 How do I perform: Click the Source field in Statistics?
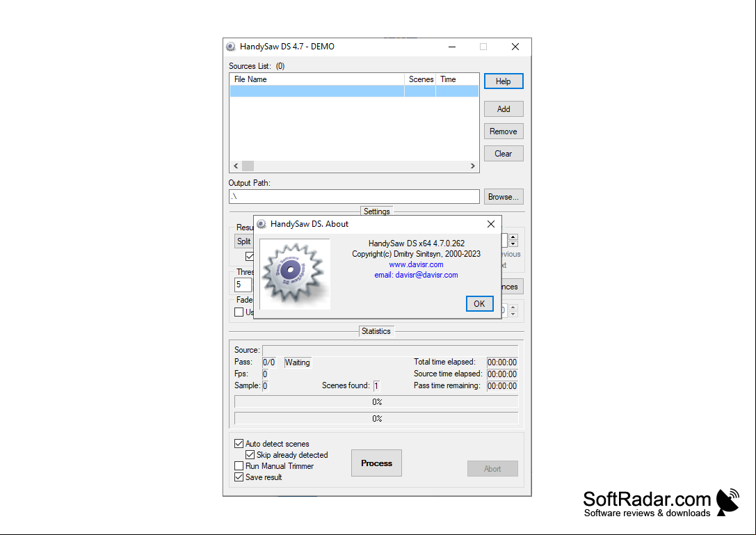click(390, 350)
